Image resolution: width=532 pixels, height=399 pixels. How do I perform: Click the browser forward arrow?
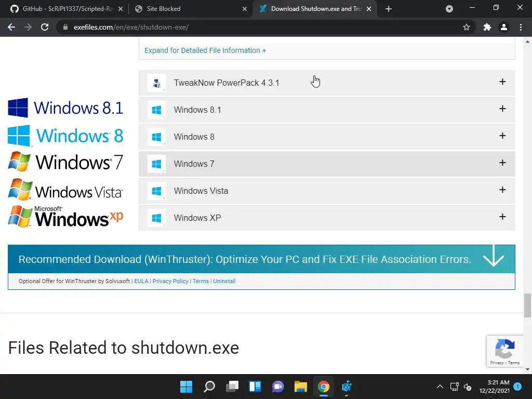28,27
